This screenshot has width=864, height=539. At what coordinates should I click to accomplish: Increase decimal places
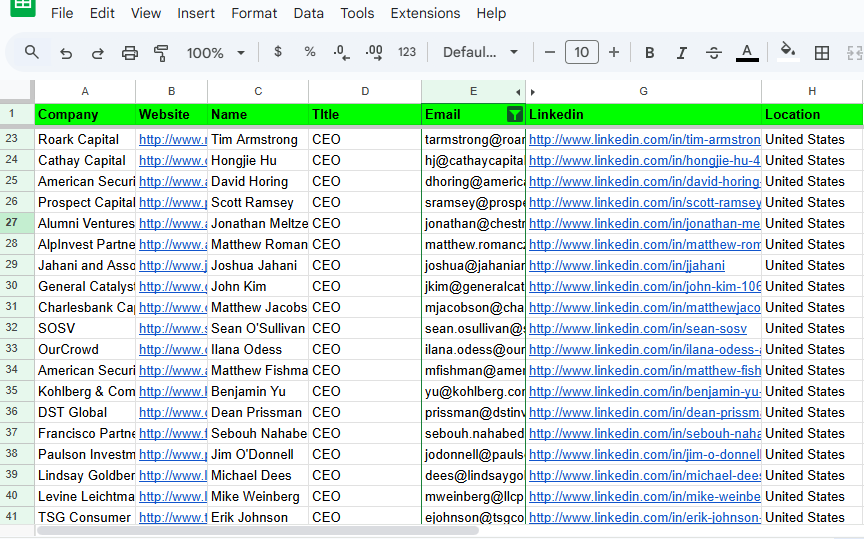374,52
